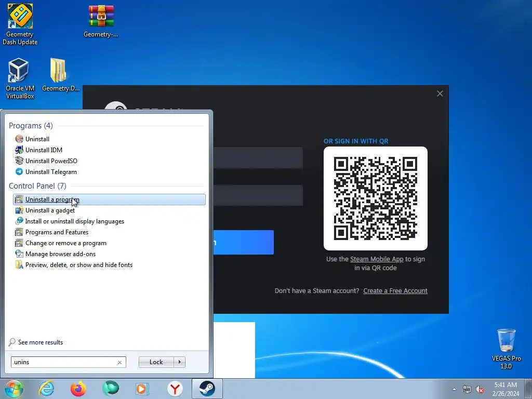Viewport: 532px width, 399px height.
Task: Click the show desktop strip
Action: (528, 389)
